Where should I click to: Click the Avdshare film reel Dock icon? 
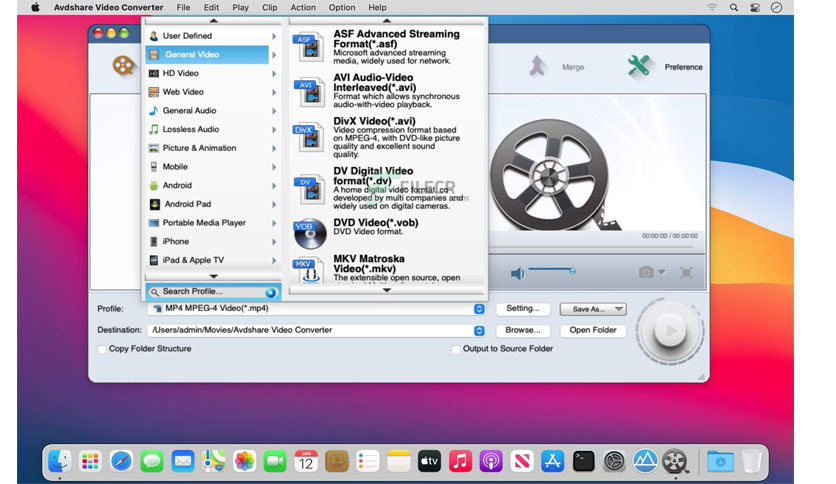click(675, 461)
